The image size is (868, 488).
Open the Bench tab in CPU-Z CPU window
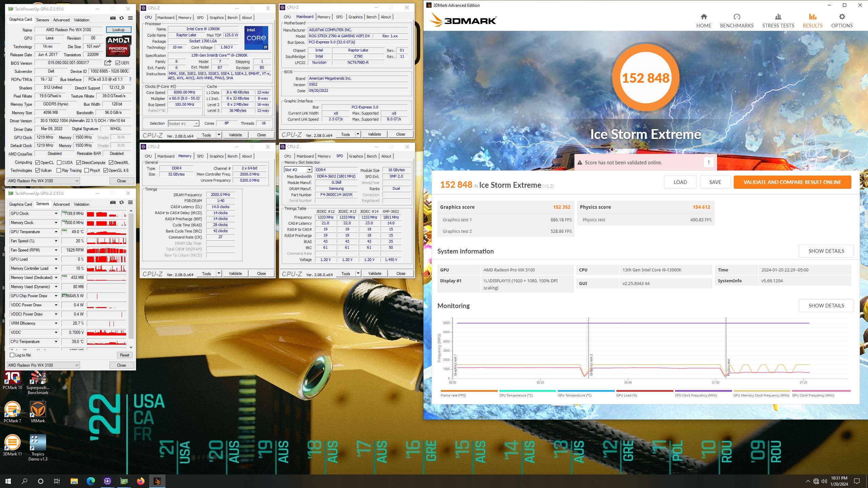[x=232, y=18]
